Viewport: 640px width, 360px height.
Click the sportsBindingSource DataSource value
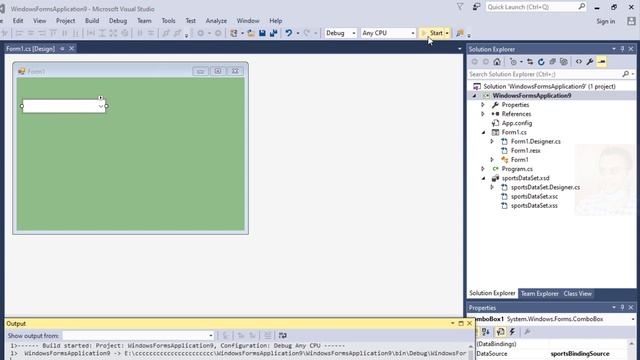click(x=580, y=353)
